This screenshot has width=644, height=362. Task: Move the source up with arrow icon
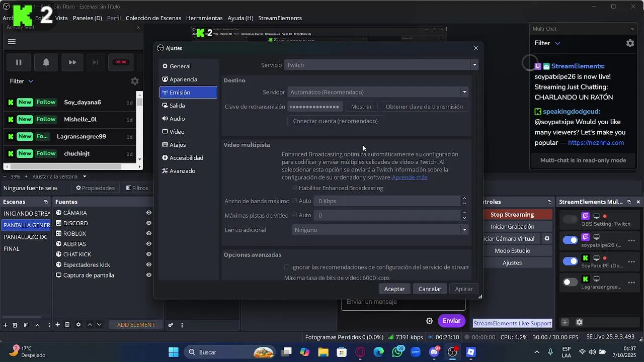[x=90, y=325]
